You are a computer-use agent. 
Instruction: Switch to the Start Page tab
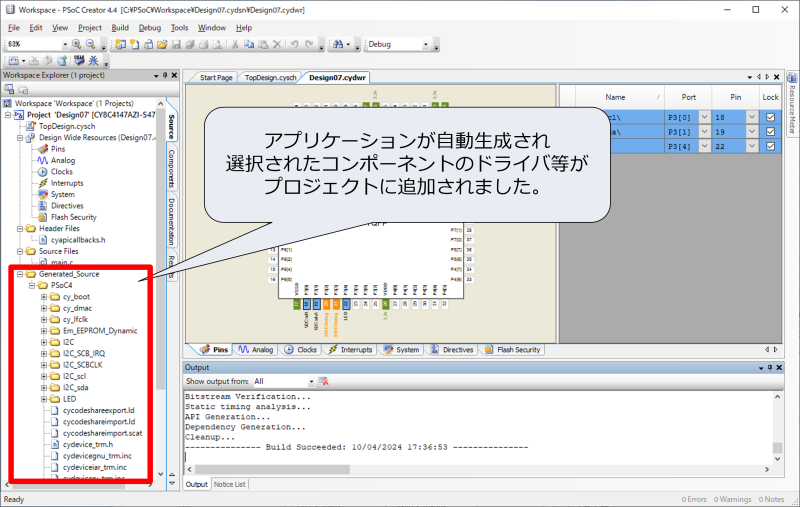click(x=216, y=78)
